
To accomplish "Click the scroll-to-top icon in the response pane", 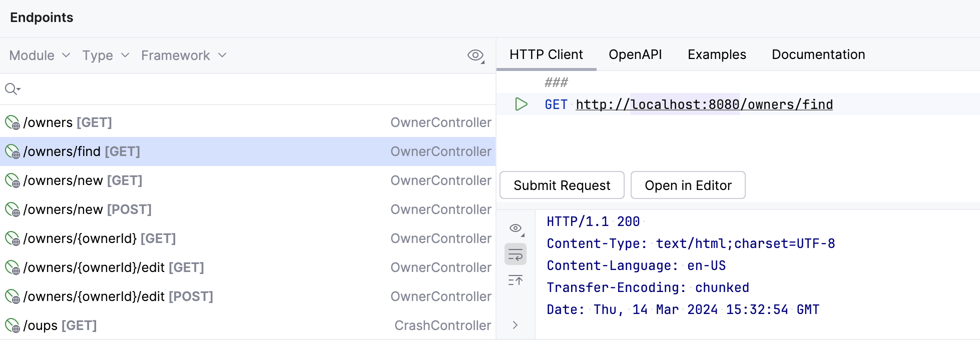I will click(515, 280).
